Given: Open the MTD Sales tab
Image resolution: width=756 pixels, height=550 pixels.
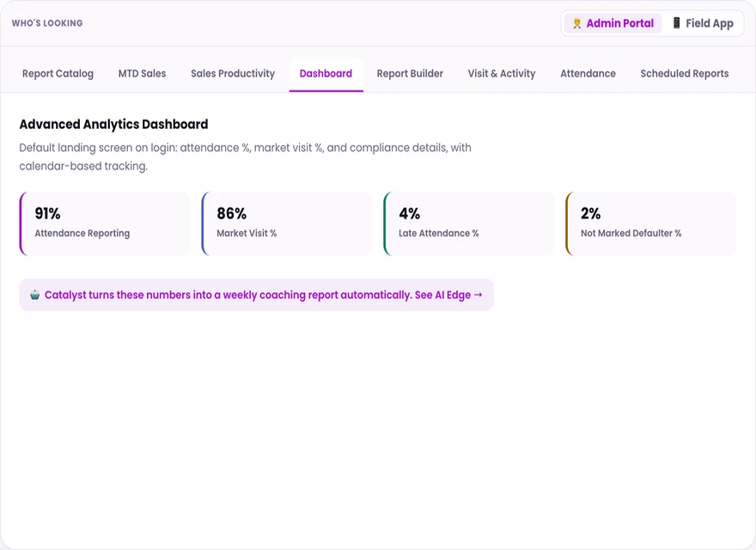Looking at the screenshot, I should (x=143, y=74).
